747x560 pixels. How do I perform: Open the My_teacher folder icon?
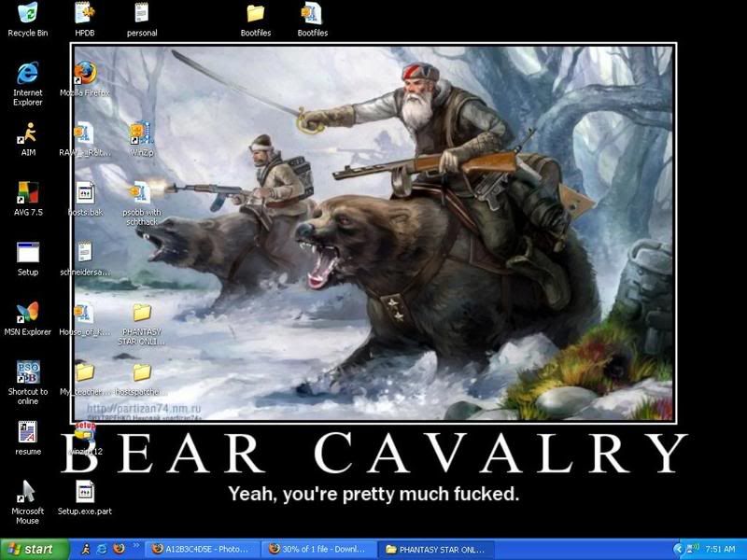pyautogui.click(x=85, y=372)
